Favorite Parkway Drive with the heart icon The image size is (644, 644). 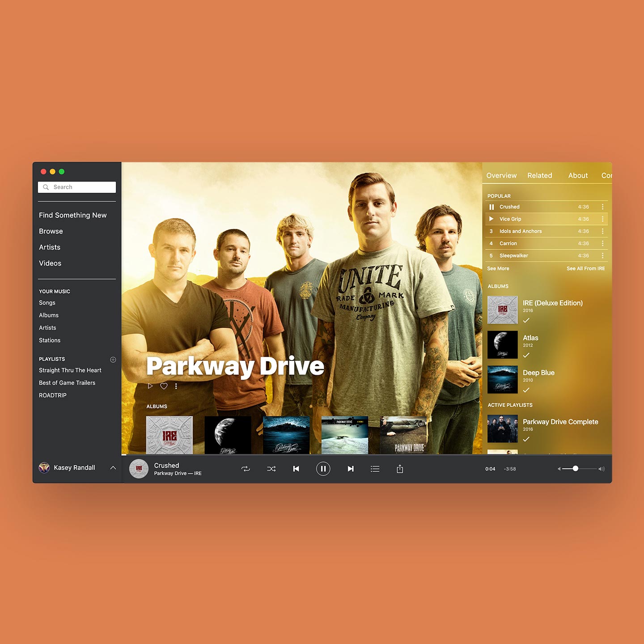(164, 386)
